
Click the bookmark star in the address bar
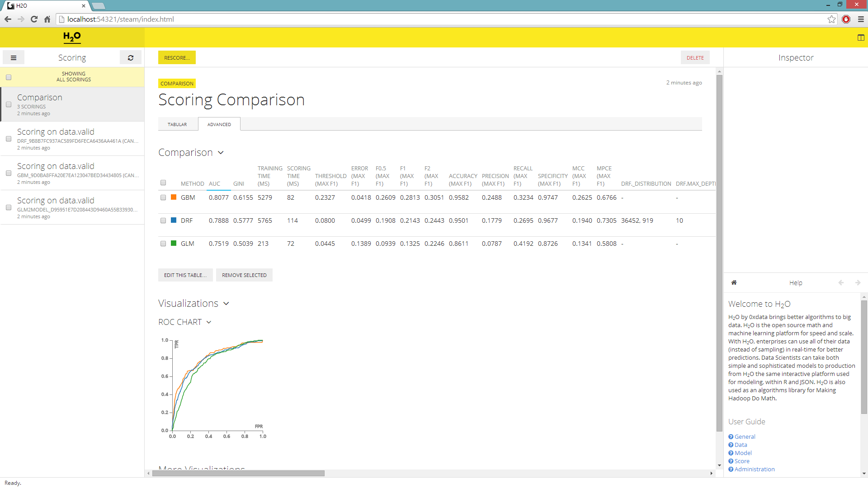tap(832, 19)
